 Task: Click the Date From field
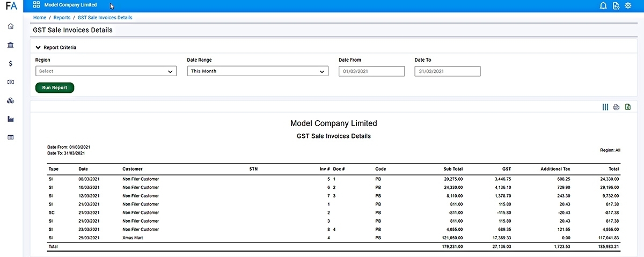[371, 71]
